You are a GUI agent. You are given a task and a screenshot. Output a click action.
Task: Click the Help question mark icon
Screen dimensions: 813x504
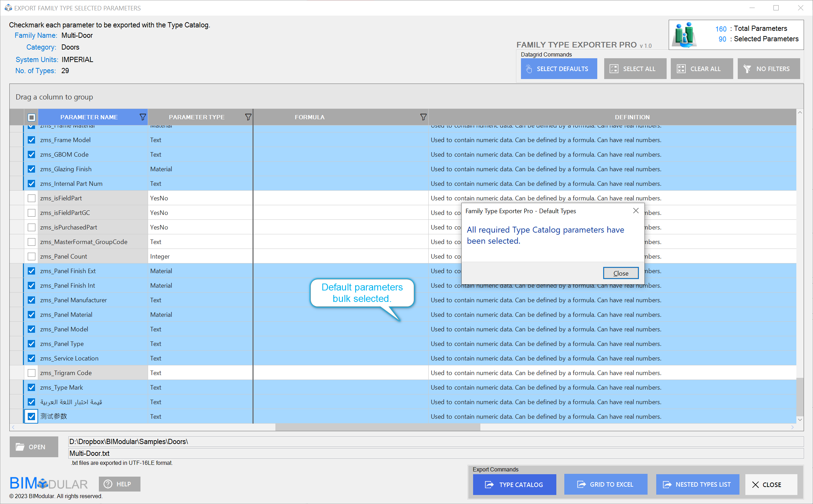[x=108, y=484]
